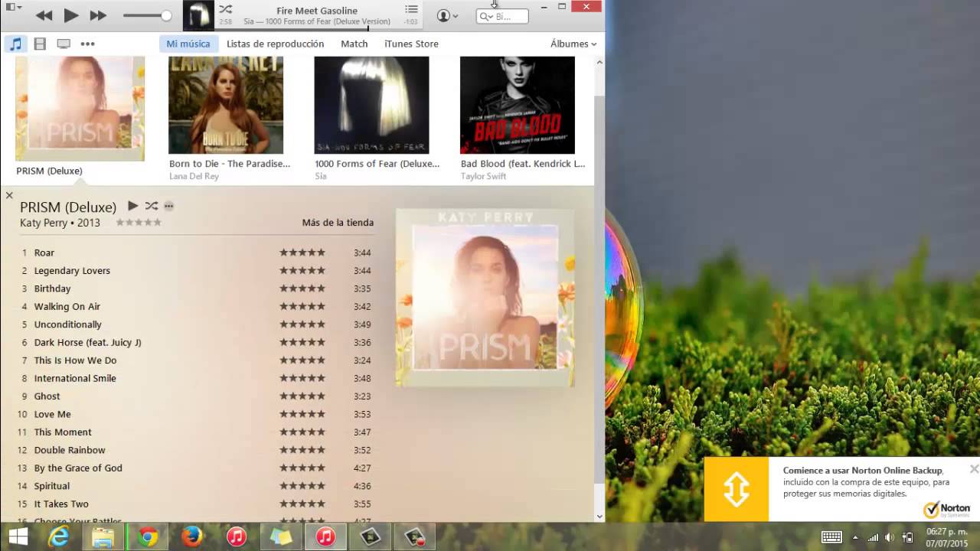The width and height of the screenshot is (980, 551).
Task: Select the track Double Rainbow
Action: [70, 450]
